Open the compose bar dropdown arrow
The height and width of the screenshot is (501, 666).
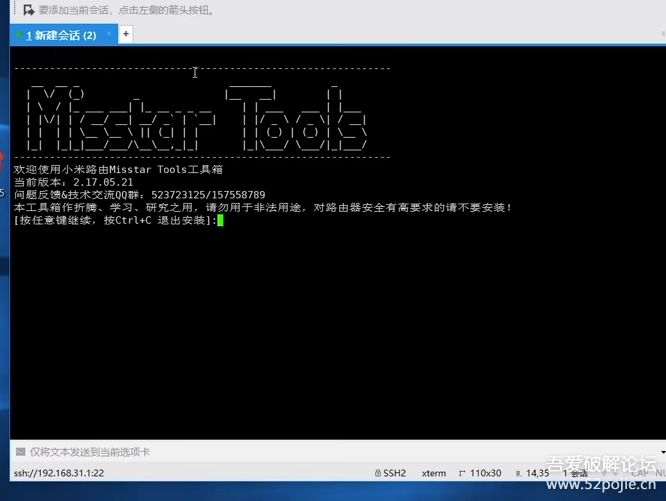pyautogui.click(x=663, y=452)
